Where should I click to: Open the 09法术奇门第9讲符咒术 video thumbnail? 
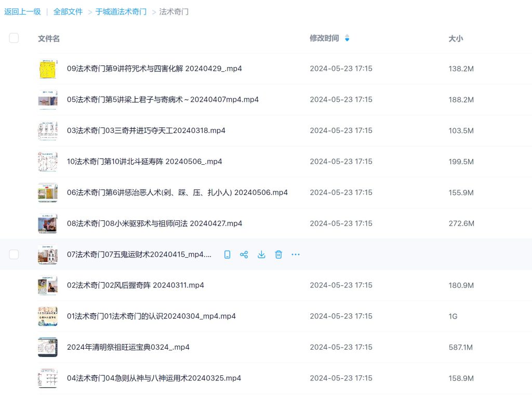point(48,69)
